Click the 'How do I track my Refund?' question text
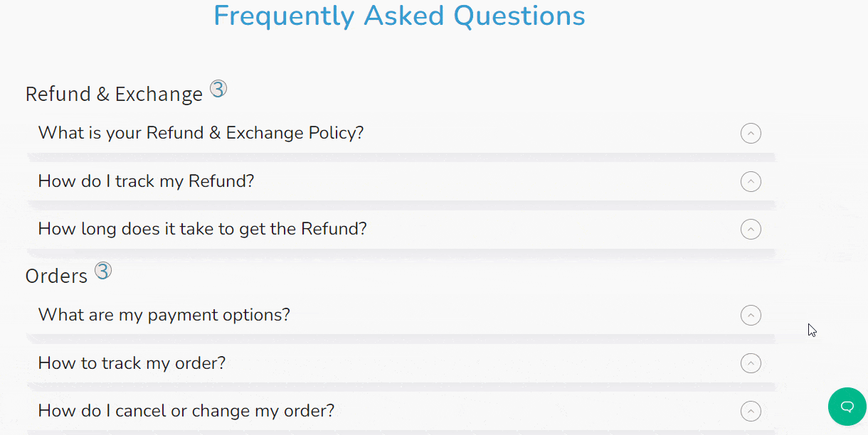 tap(146, 181)
